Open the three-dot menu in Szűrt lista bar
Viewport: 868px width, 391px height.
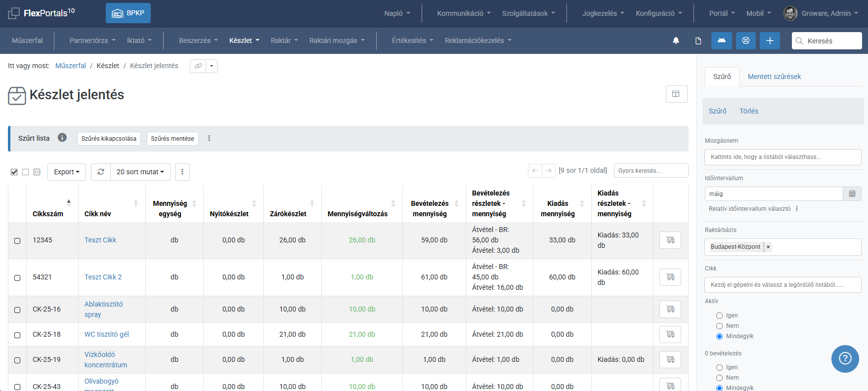pyautogui.click(x=209, y=138)
